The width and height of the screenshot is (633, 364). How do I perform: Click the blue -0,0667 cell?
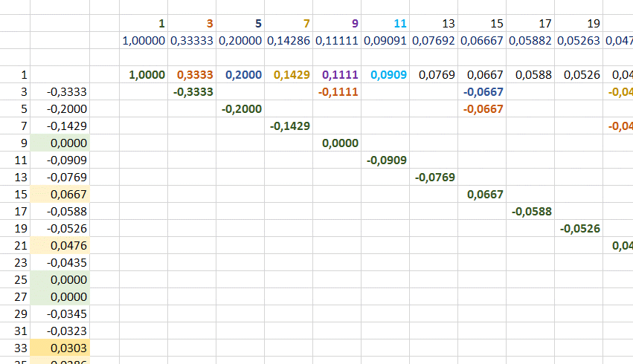tap(482, 91)
